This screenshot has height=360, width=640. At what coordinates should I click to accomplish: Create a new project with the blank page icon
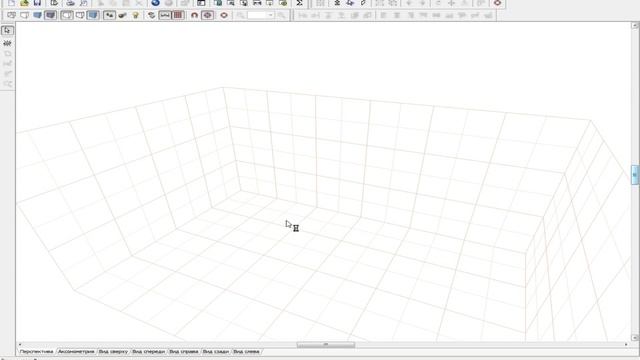click(11, 3)
